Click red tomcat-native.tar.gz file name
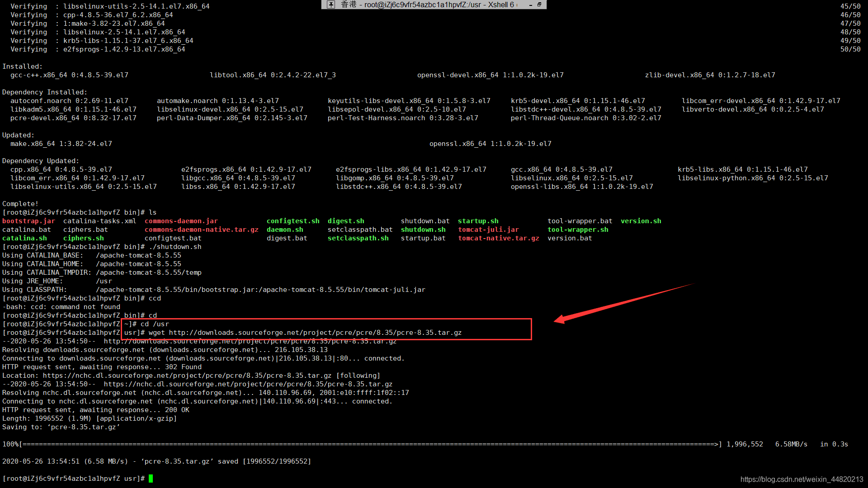 coord(498,238)
